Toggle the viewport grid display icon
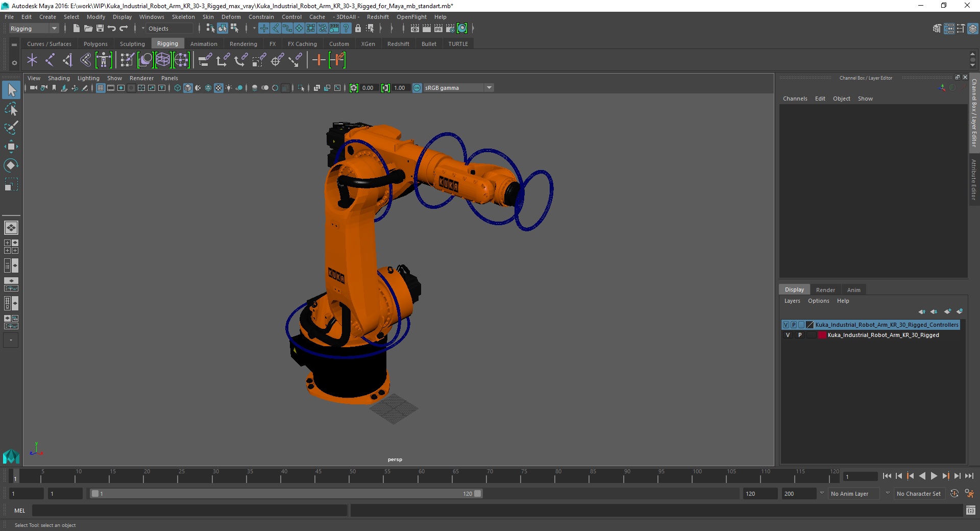 pyautogui.click(x=101, y=88)
